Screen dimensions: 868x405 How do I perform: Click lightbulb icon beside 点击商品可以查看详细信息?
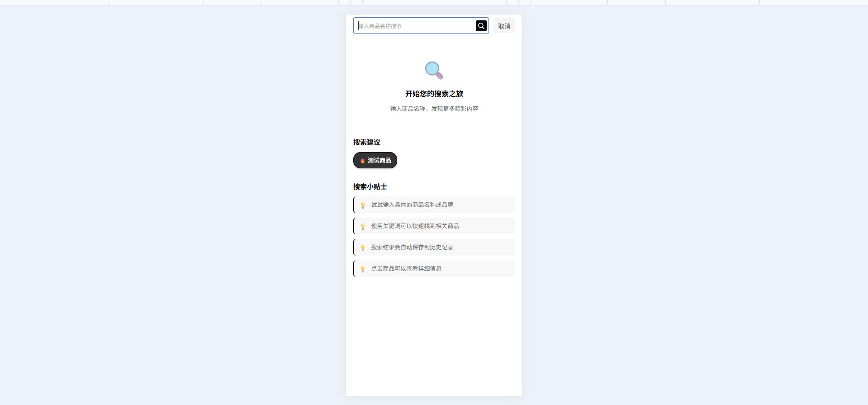click(363, 269)
